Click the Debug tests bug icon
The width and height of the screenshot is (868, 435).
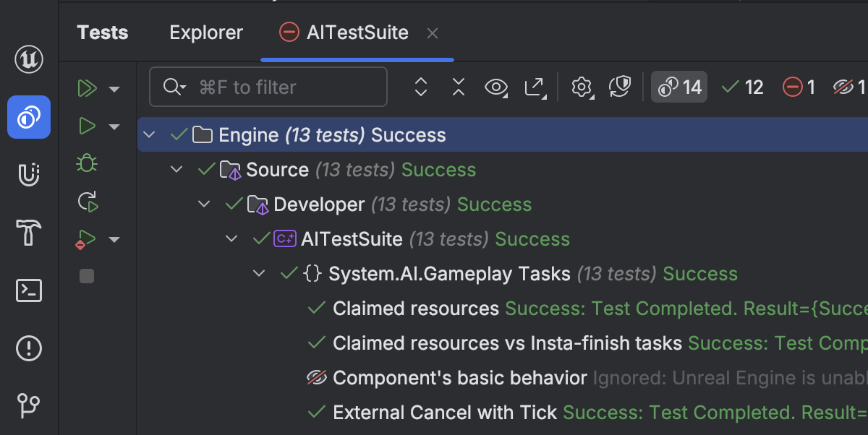87,164
